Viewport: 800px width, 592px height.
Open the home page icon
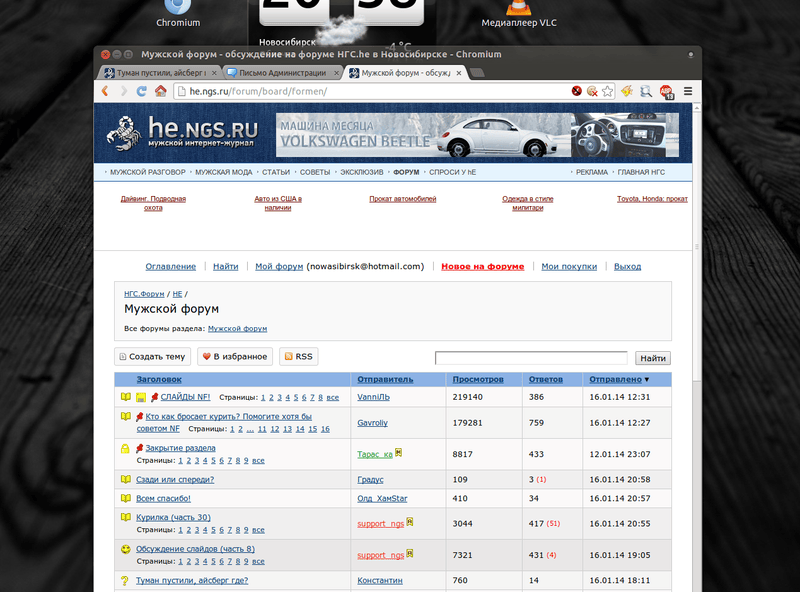[x=161, y=91]
